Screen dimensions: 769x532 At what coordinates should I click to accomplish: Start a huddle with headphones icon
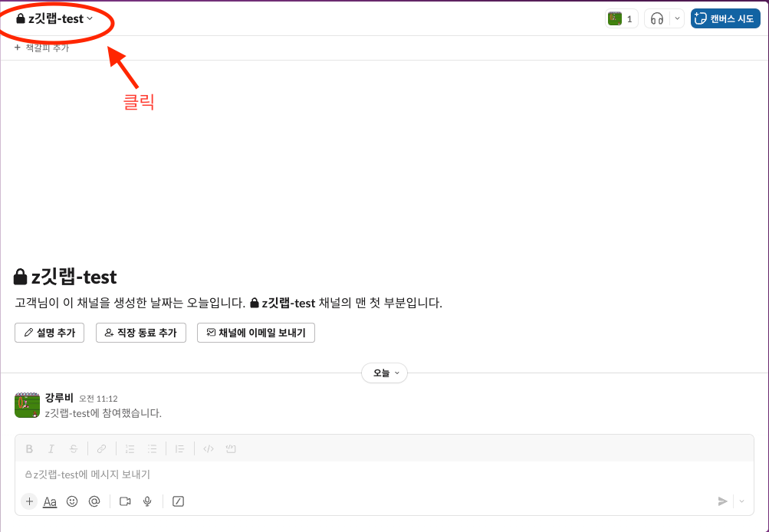coord(657,19)
